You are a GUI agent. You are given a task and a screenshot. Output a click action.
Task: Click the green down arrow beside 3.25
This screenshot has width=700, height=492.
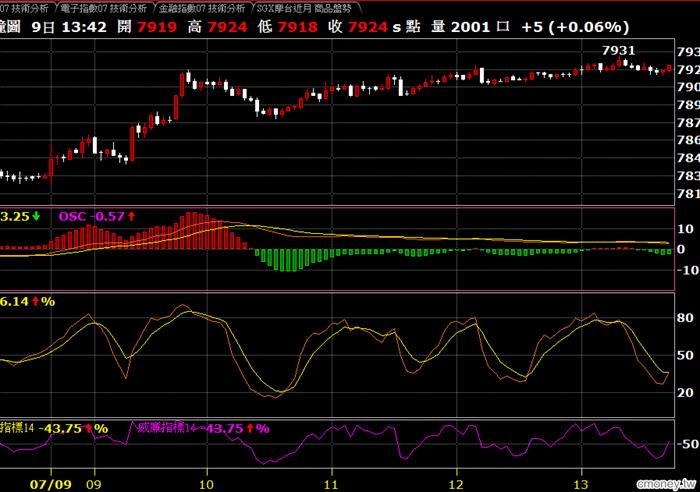(36, 217)
